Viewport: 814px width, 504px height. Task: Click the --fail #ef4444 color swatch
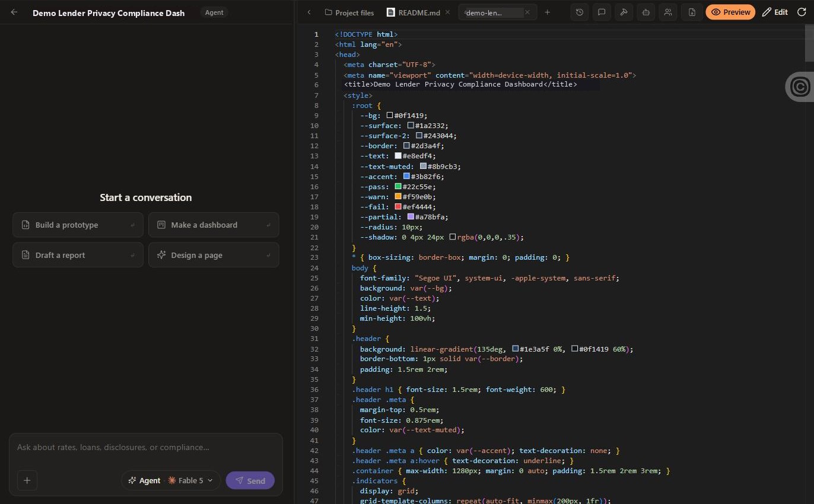398,207
